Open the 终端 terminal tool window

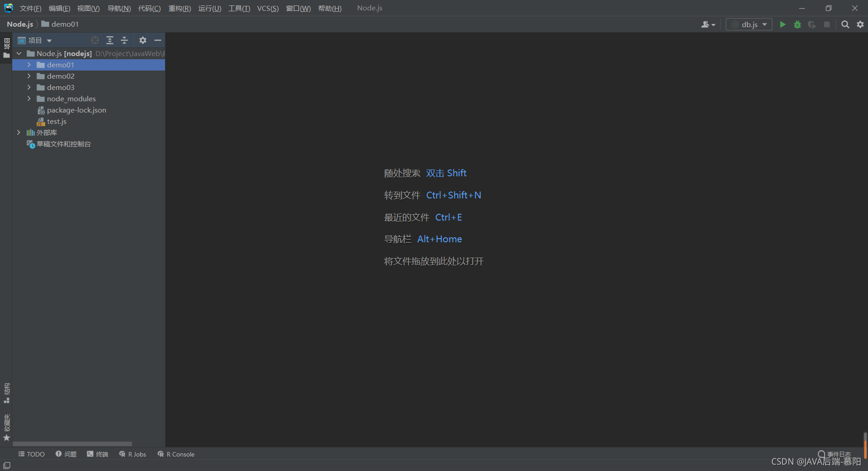point(98,454)
